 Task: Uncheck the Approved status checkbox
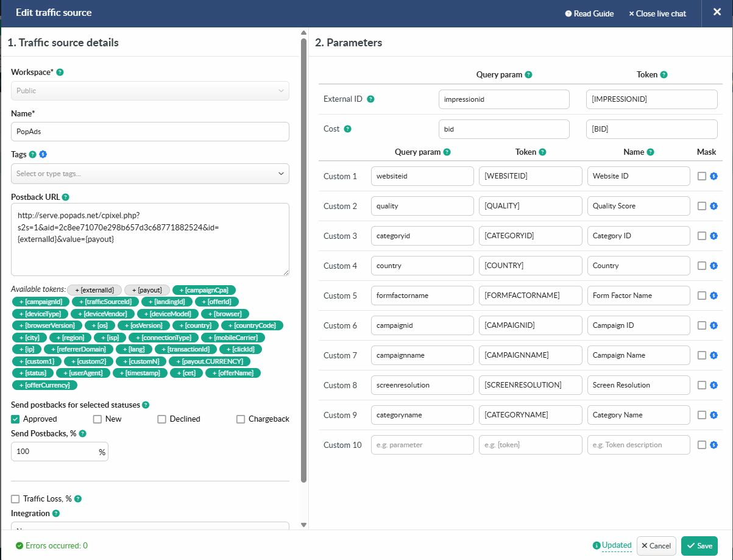click(x=16, y=419)
